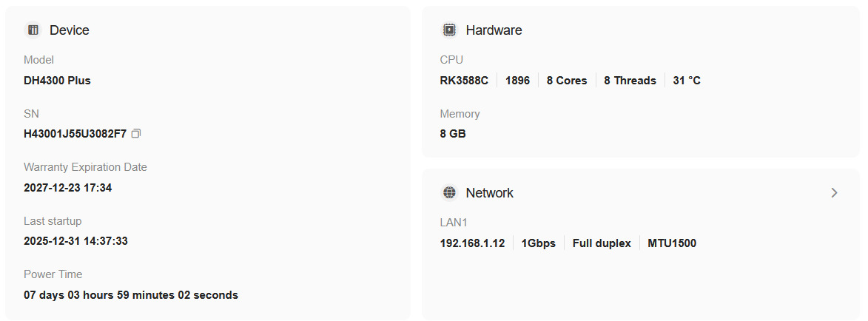Click the last startup timestamp
This screenshot has height=321, width=868.
(x=75, y=241)
